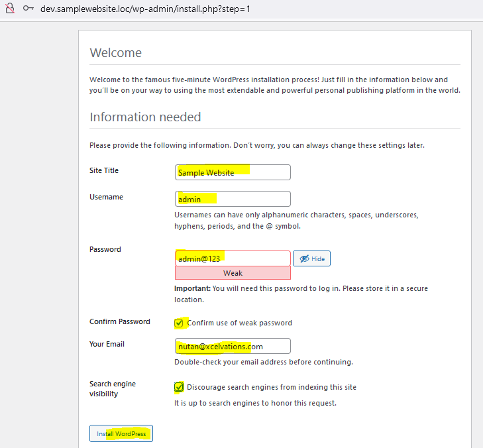
Task: Click the Site Title label
Action: 104,170
